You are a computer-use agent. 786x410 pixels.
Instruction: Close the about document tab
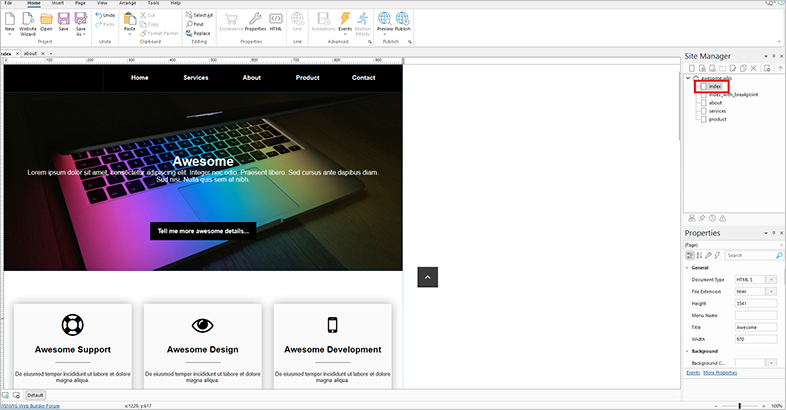click(x=43, y=54)
